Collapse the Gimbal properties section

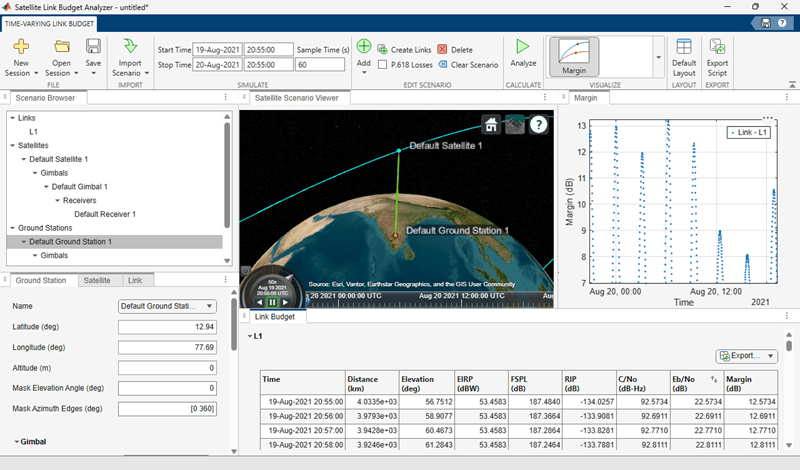(x=16, y=442)
